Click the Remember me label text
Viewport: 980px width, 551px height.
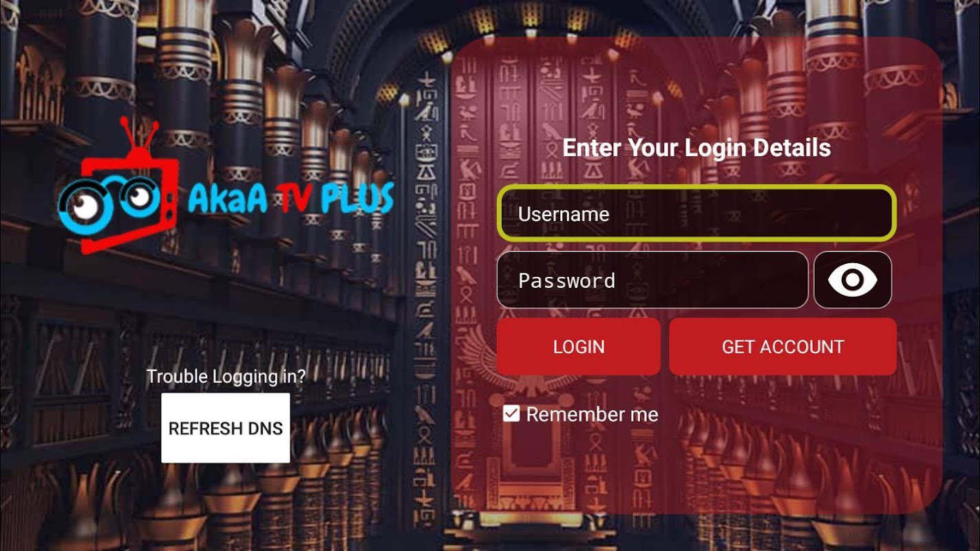[592, 414]
